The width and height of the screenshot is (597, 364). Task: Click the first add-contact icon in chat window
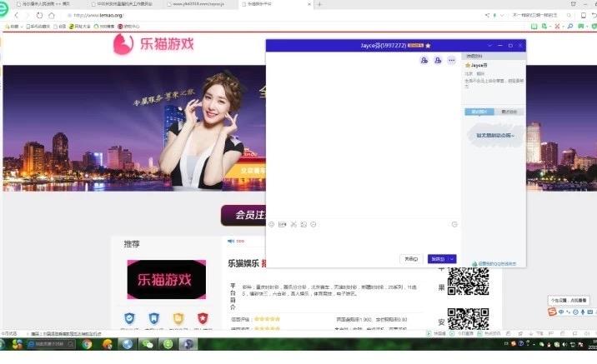tap(424, 60)
